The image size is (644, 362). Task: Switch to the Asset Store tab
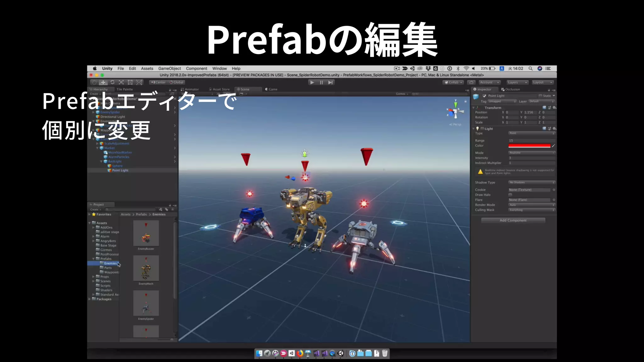pos(219,89)
